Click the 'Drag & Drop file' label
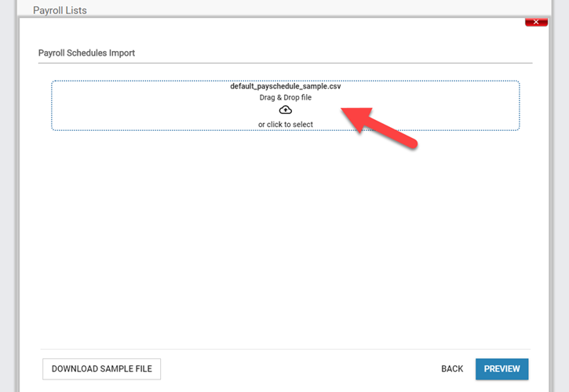The height and width of the screenshot is (392, 569). coord(285,97)
